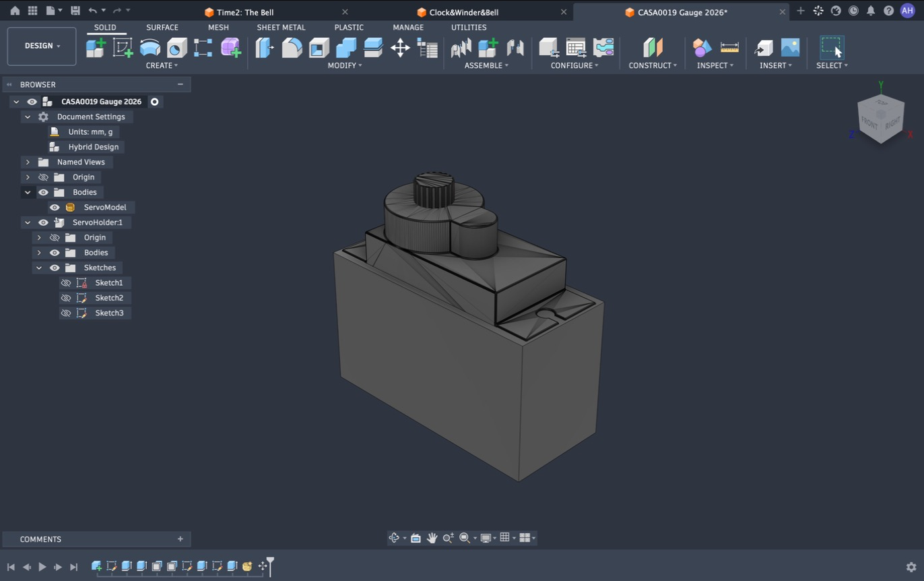Click the timeline end marker handle
This screenshot has height=581, width=924.
[270, 566]
